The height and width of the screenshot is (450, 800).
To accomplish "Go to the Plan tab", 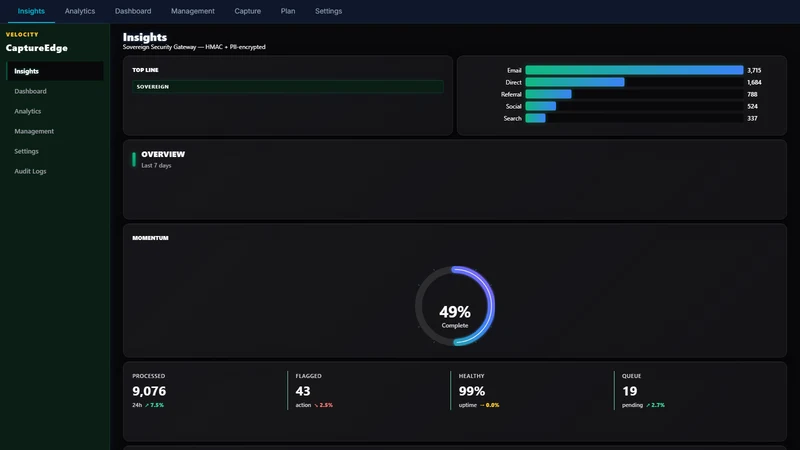I will 288,11.
